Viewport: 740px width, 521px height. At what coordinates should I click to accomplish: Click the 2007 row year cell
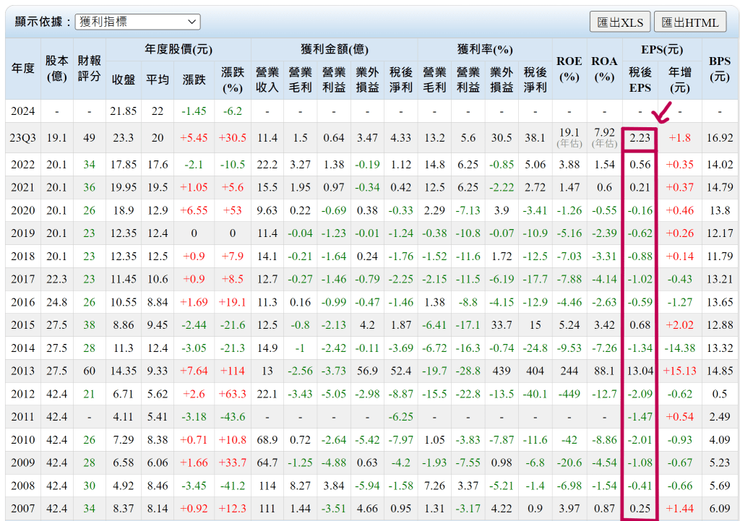23,508
